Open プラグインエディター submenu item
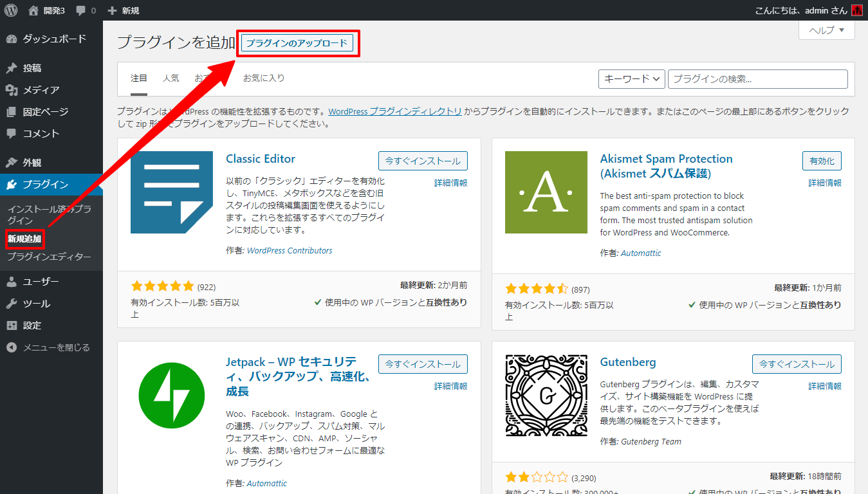 point(49,257)
